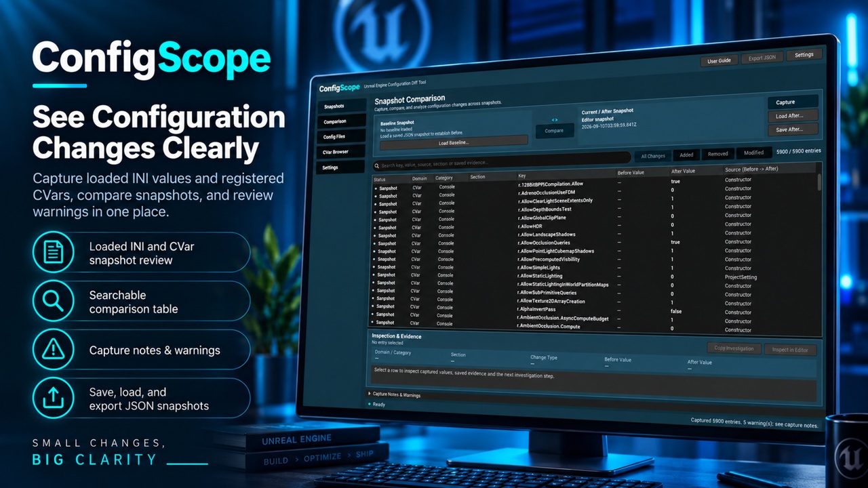
Task: Switch to the Comparison sidebar tab
Action: point(343,121)
